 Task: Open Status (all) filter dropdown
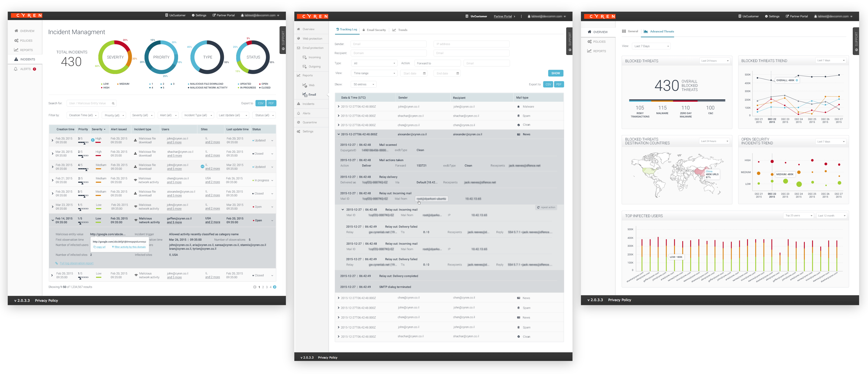(264, 115)
